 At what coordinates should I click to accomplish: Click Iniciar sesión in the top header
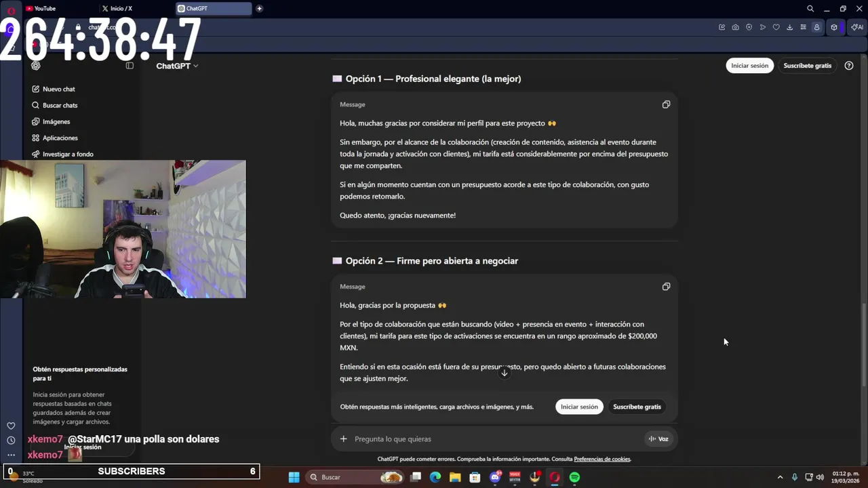tap(749, 66)
